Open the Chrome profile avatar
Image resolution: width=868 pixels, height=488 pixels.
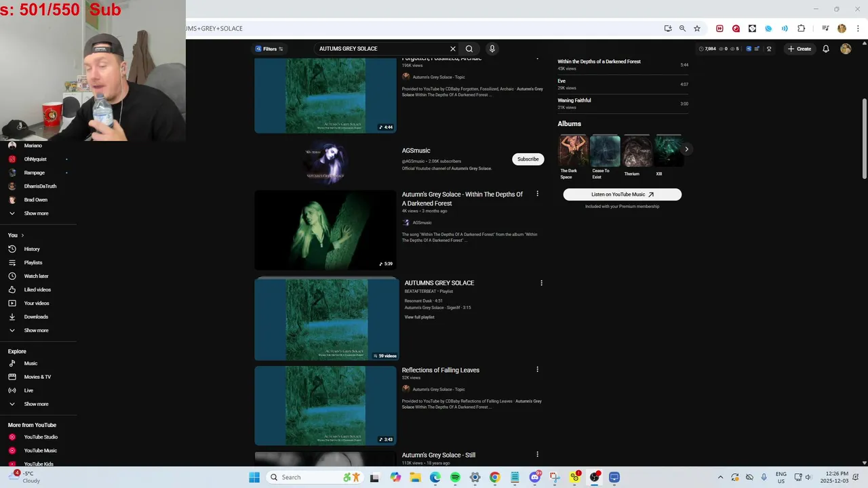tap(842, 28)
